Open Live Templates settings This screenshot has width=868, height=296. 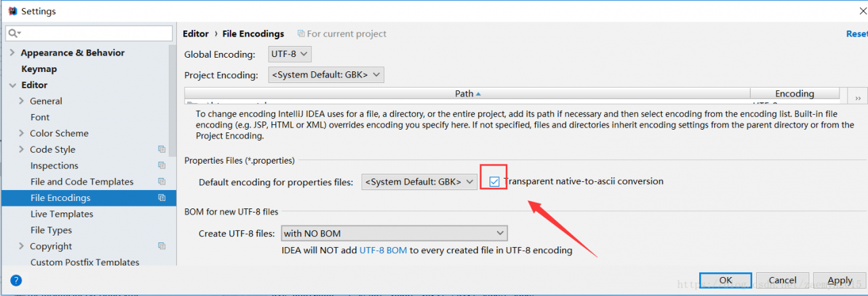coord(62,214)
